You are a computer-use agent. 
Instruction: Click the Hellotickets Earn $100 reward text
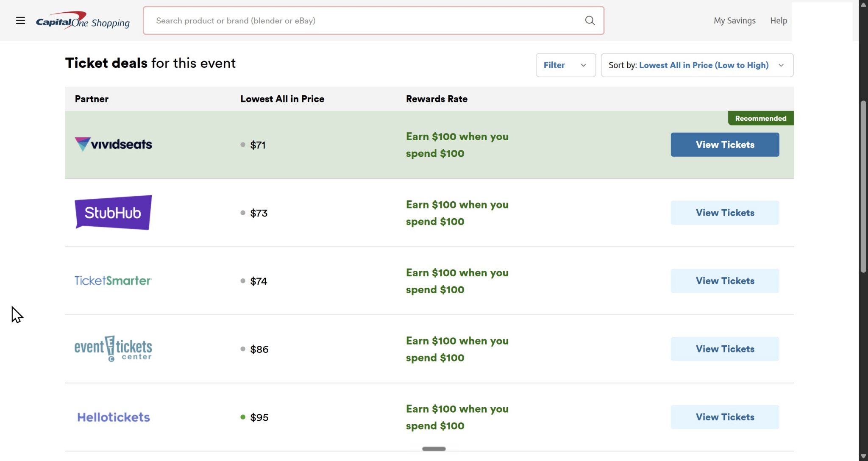coord(457,417)
